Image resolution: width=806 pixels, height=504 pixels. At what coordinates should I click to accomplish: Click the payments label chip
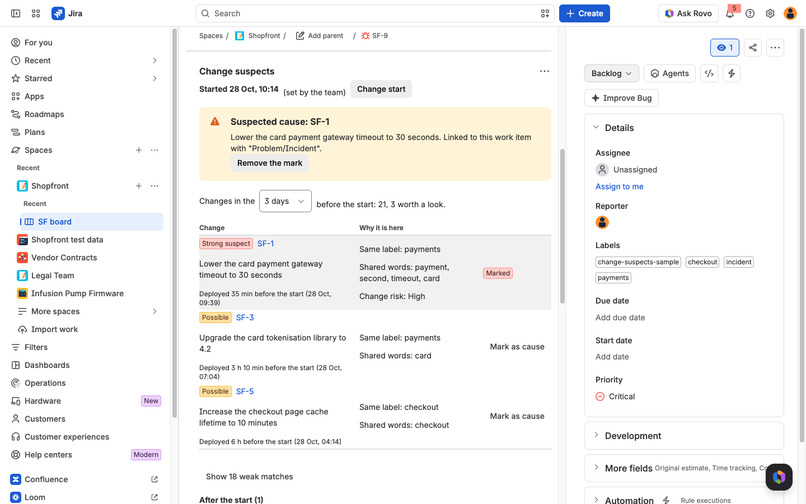tap(613, 278)
